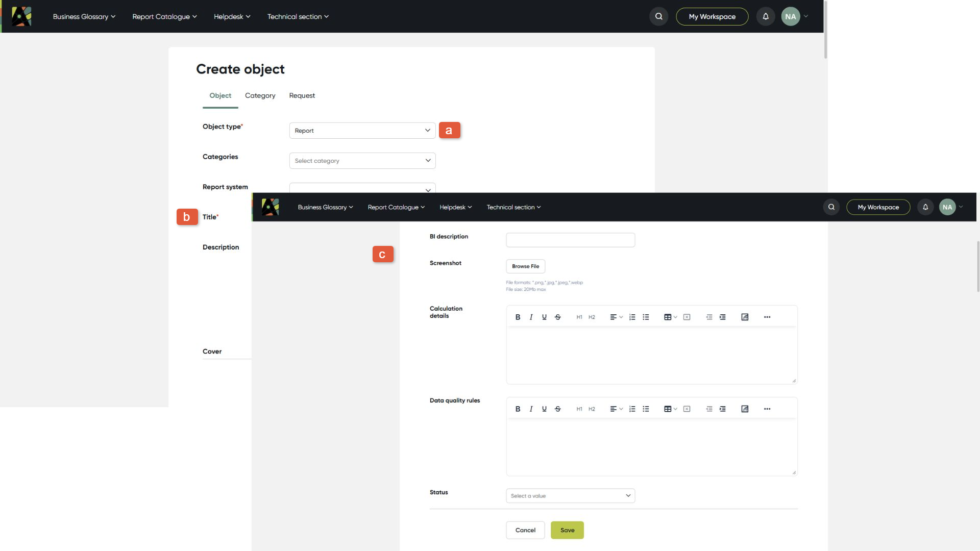Open search in the lower overlapping page header

click(831, 207)
